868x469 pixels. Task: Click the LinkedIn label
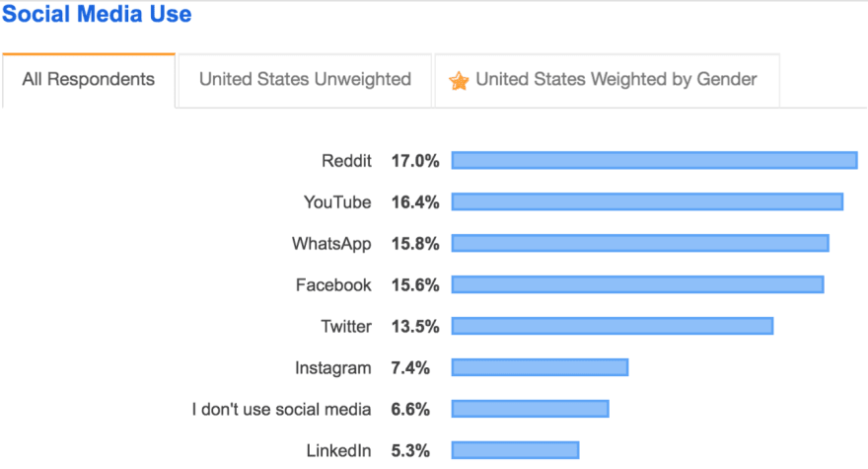point(338,450)
